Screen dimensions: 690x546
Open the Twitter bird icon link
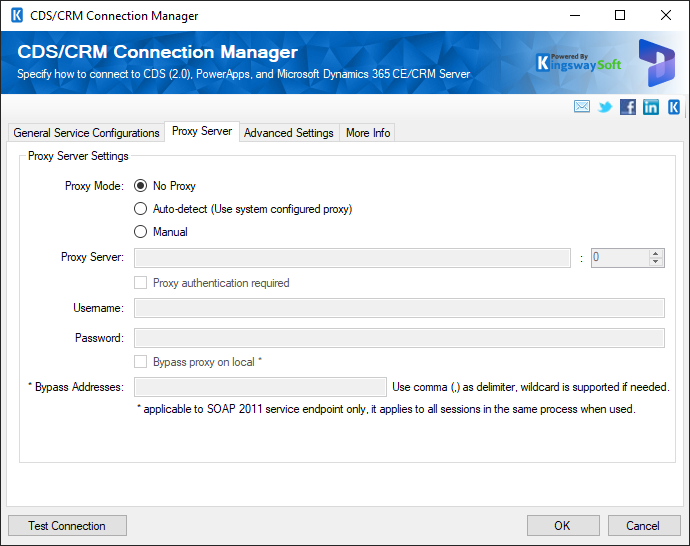tap(605, 107)
